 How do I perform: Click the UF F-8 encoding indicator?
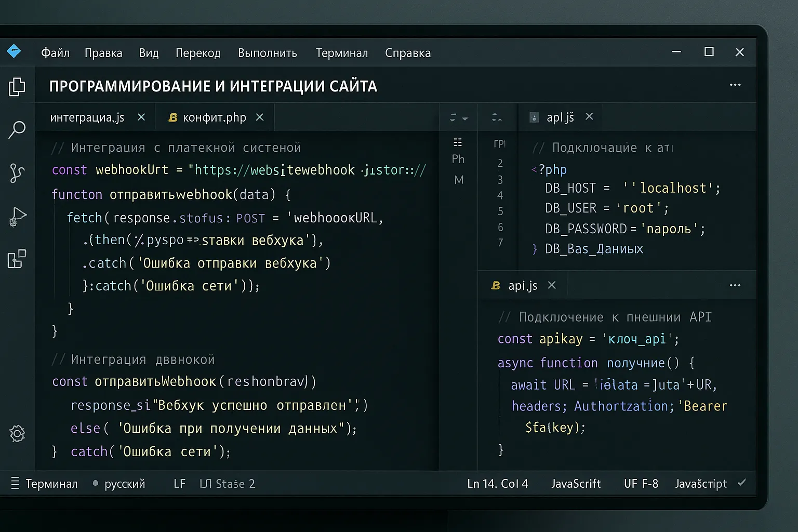pyautogui.click(x=641, y=484)
